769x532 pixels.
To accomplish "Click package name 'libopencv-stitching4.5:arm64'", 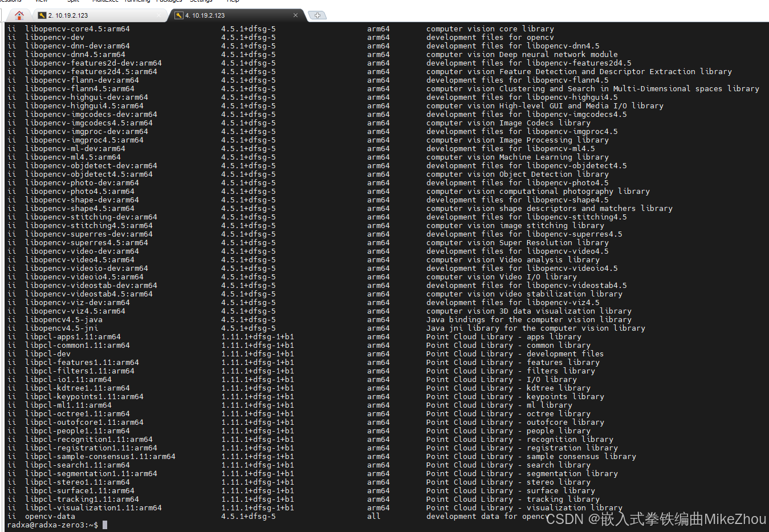I will 89,225.
